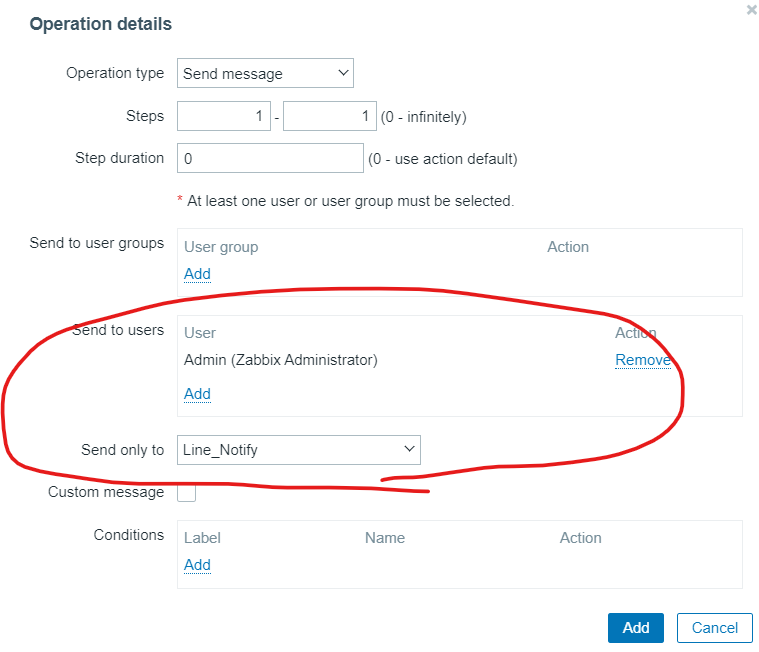Click the second Steps input field

point(330,116)
